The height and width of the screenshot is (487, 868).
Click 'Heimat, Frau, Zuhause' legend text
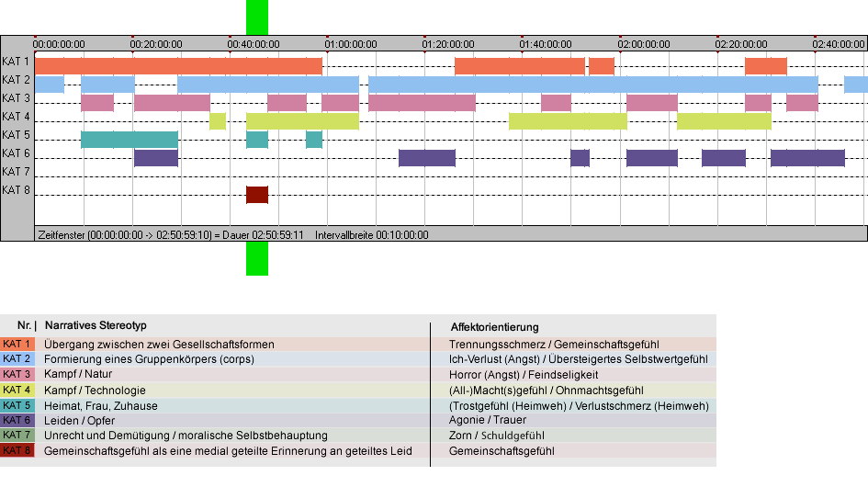pyautogui.click(x=101, y=405)
